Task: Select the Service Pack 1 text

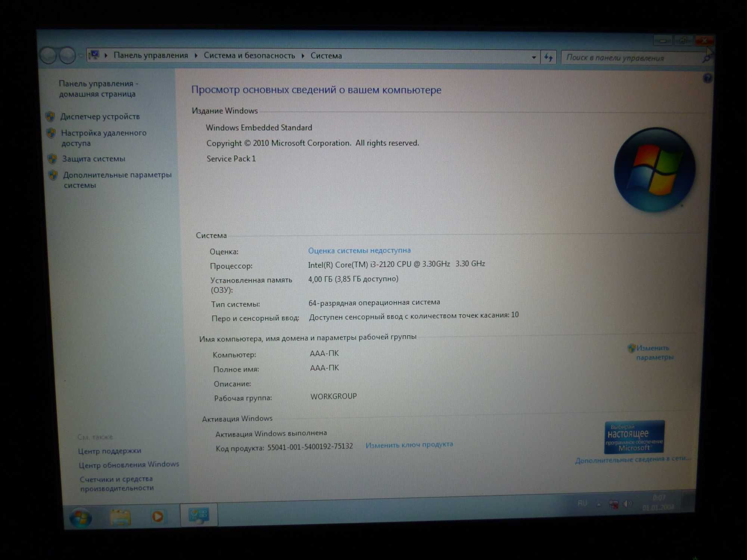Action: [231, 159]
